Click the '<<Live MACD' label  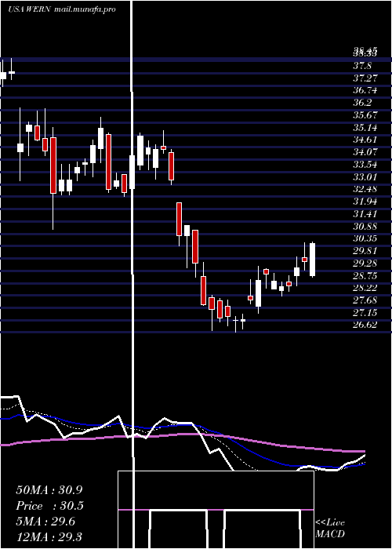point(330,529)
